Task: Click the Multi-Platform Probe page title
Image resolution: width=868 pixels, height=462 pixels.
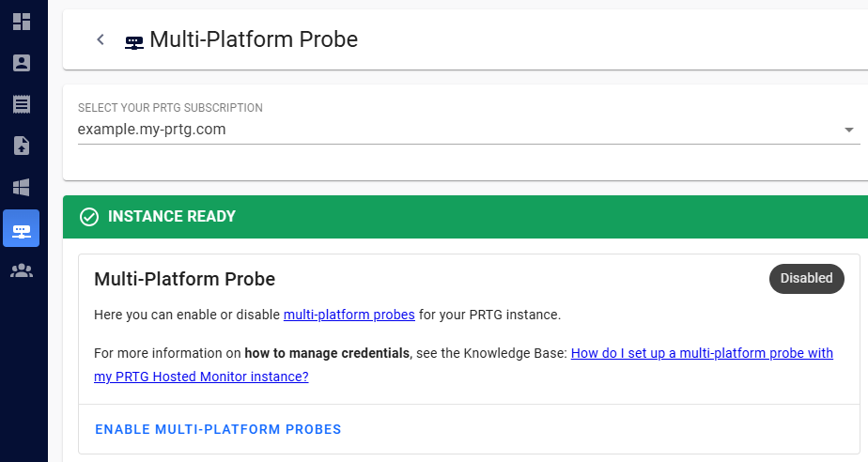Action: point(254,39)
